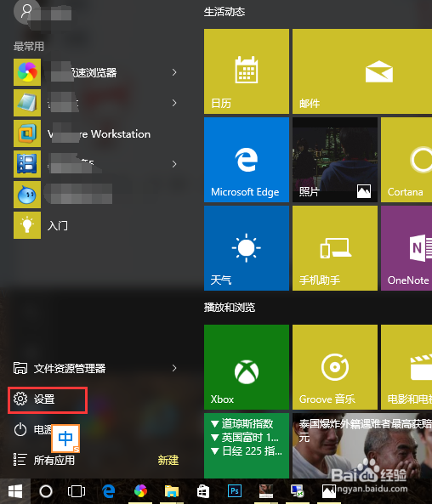Click the 生活动态 group heading
Viewport: 432px width, 504px height.
(225, 12)
